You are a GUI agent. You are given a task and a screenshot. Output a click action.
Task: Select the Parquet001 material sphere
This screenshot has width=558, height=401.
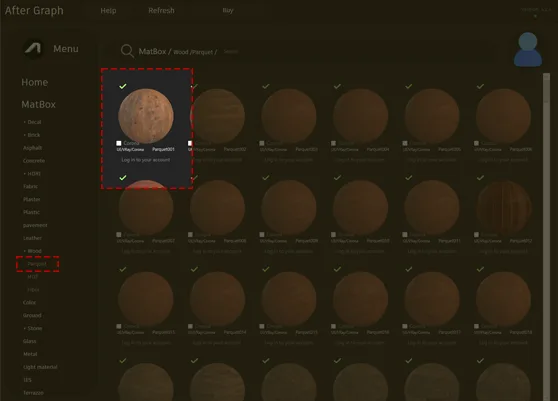click(146, 116)
